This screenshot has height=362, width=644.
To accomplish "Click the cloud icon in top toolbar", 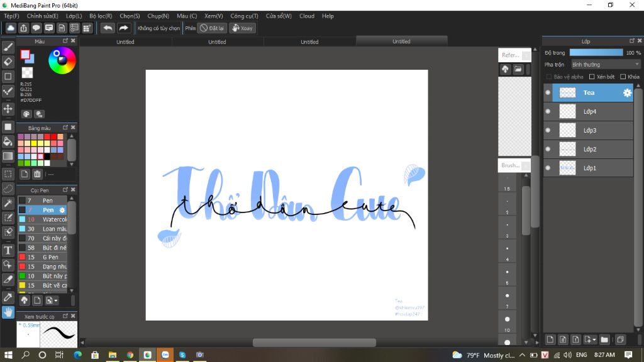I will pyautogui.click(x=11, y=28).
